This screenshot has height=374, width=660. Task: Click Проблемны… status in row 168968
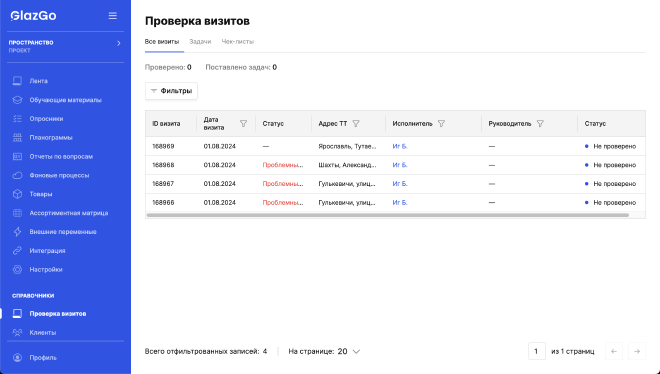[x=283, y=165]
